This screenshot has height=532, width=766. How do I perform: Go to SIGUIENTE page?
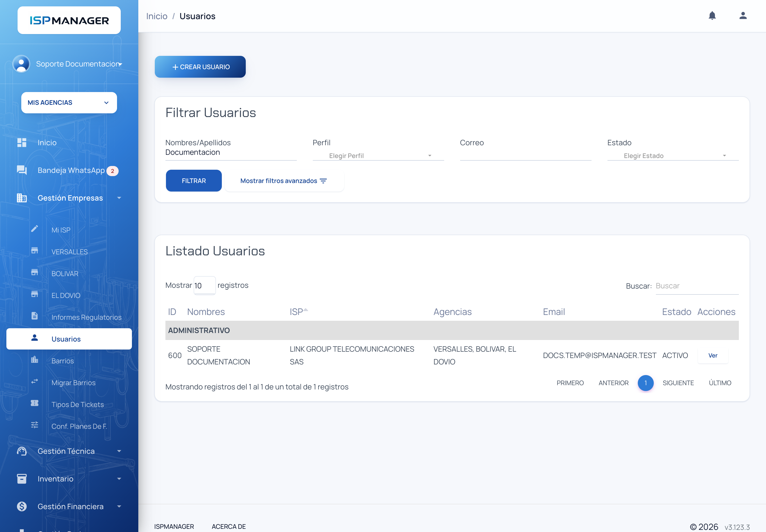[x=678, y=383]
